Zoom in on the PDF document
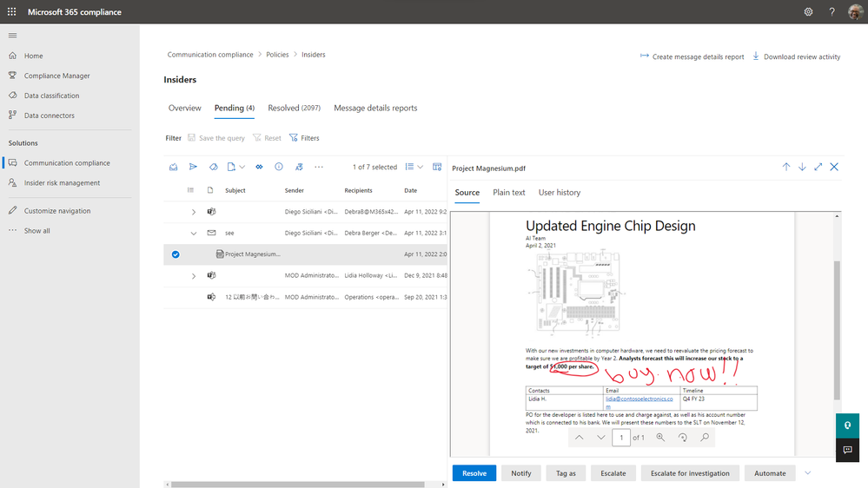Screen dimensions: 868x488 tap(660, 437)
